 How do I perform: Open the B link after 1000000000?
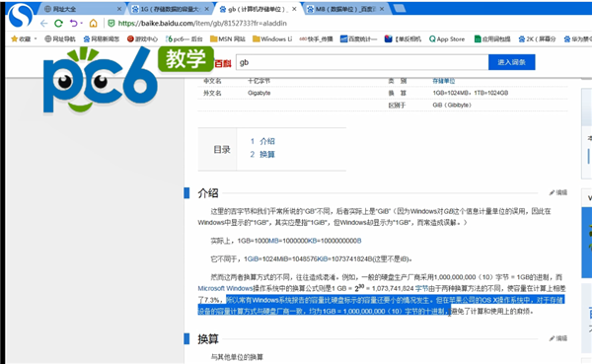pyautogui.click(x=359, y=241)
